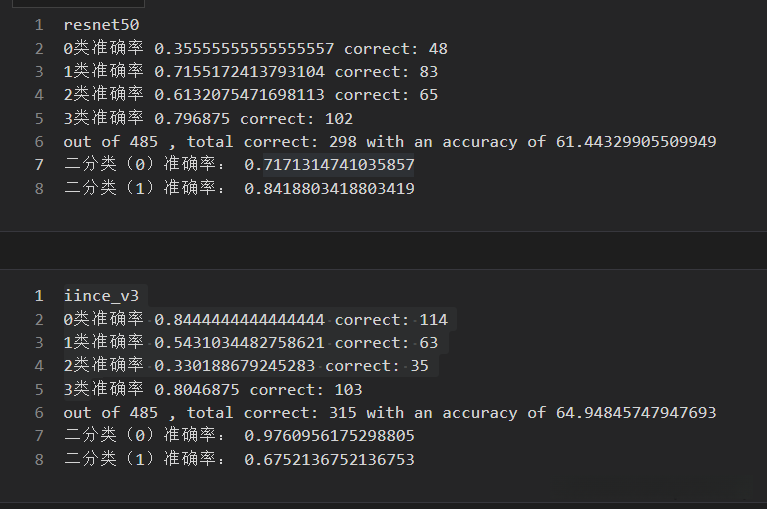
Task: Click the "correct: 83" text
Action: 386,72
